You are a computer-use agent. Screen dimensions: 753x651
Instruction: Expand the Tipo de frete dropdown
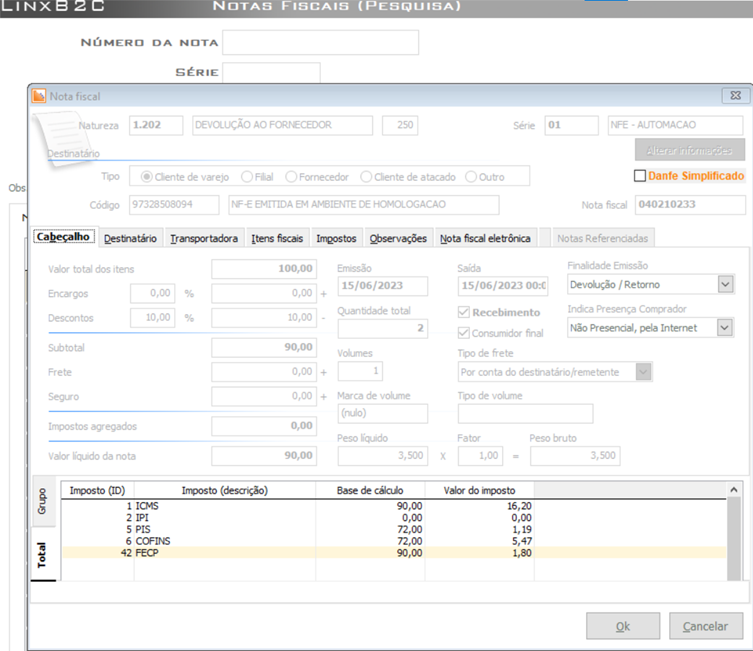(644, 372)
